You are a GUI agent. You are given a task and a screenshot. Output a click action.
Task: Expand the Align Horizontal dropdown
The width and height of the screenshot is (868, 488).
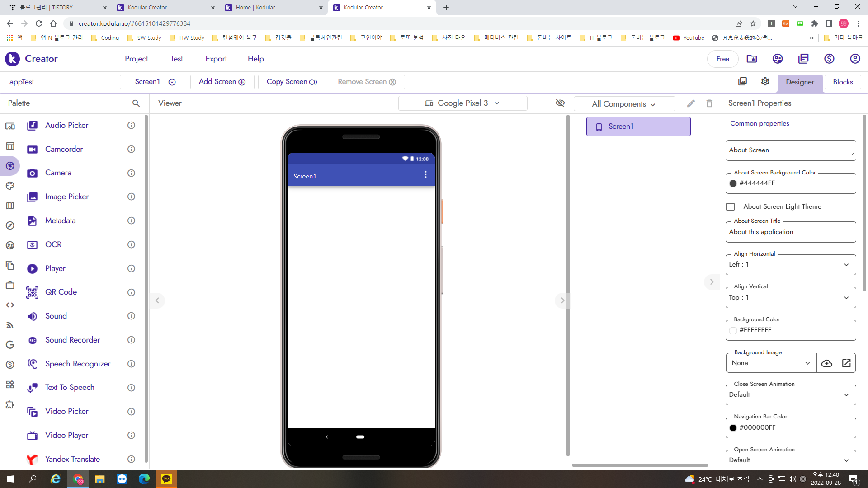tap(791, 265)
